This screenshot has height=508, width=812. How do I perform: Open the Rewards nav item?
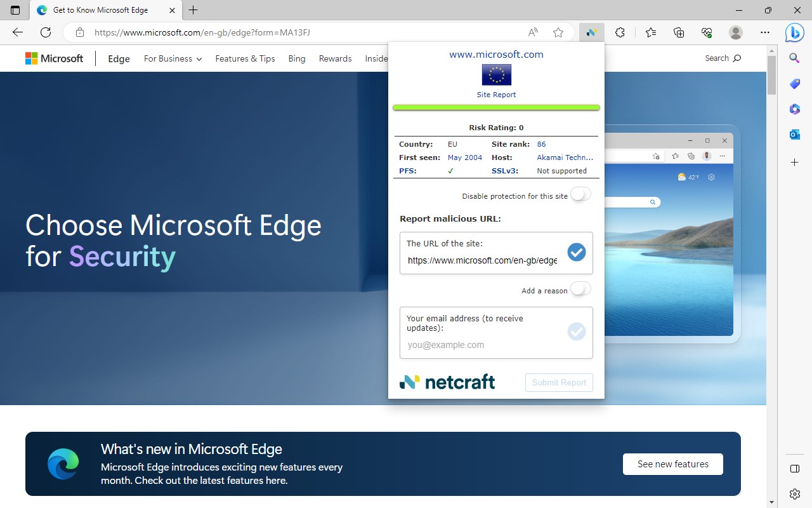pyautogui.click(x=335, y=58)
